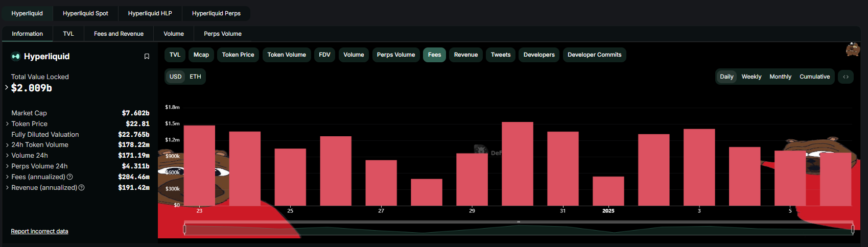This screenshot has height=247, width=868.
Task: Click the fees bar for date 3
Action: click(x=699, y=167)
